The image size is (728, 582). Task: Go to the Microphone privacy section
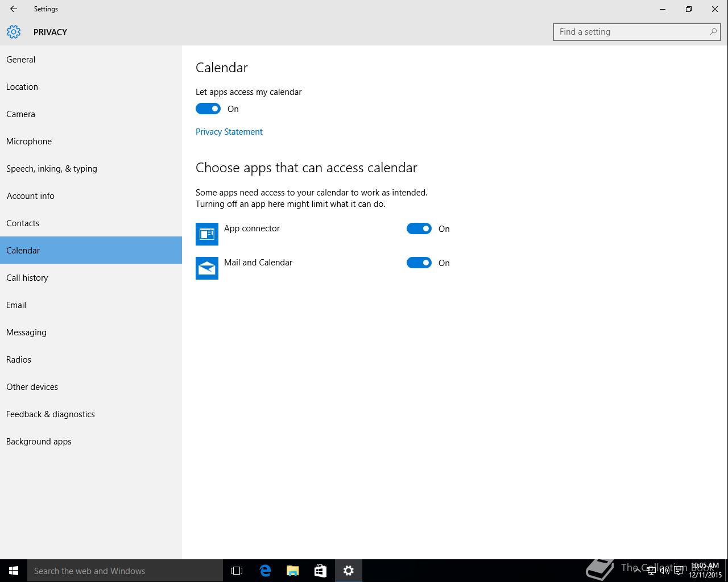(29, 142)
